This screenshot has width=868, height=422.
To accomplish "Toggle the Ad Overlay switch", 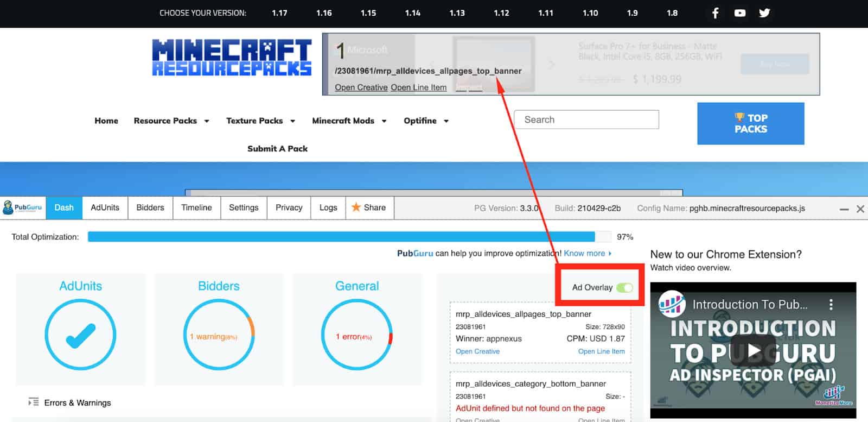I will [x=624, y=287].
